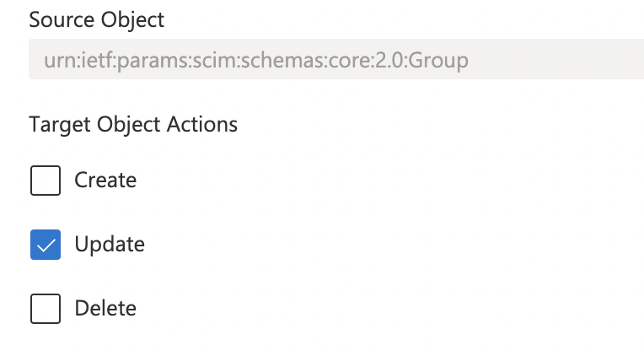
Task: Focus the greyed-out Source Object input
Action: (335, 60)
